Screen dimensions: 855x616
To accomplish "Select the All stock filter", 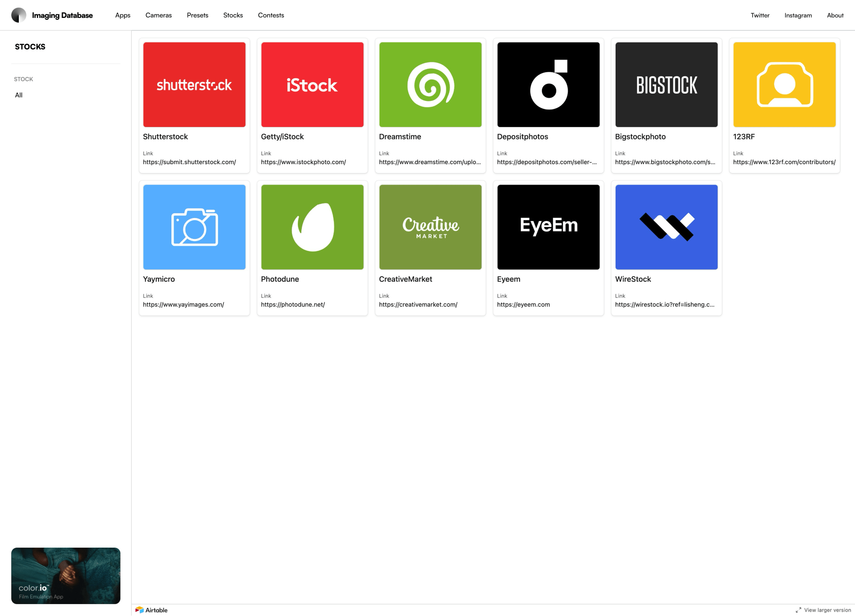I will coord(19,95).
